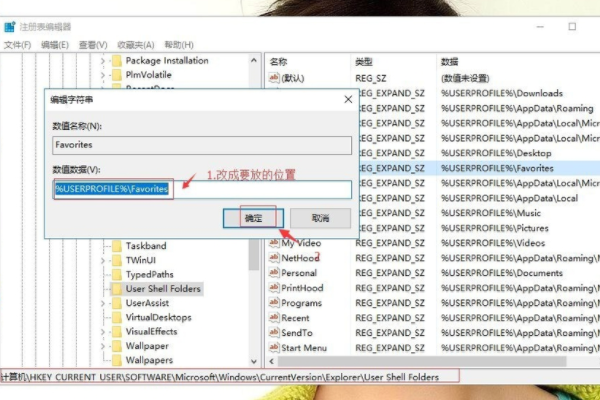Click the %USERPROFILE%\Documents data cell

point(502,273)
